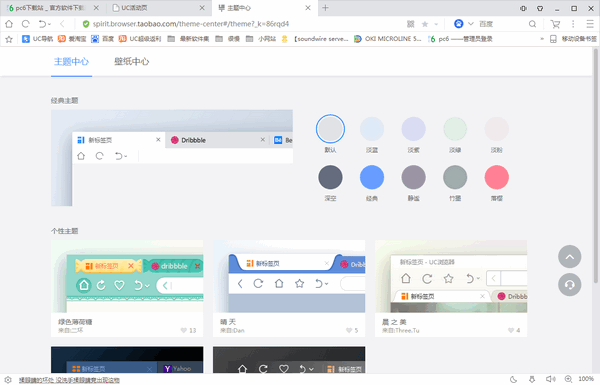Go back using the back arrow

[x=62, y=24]
